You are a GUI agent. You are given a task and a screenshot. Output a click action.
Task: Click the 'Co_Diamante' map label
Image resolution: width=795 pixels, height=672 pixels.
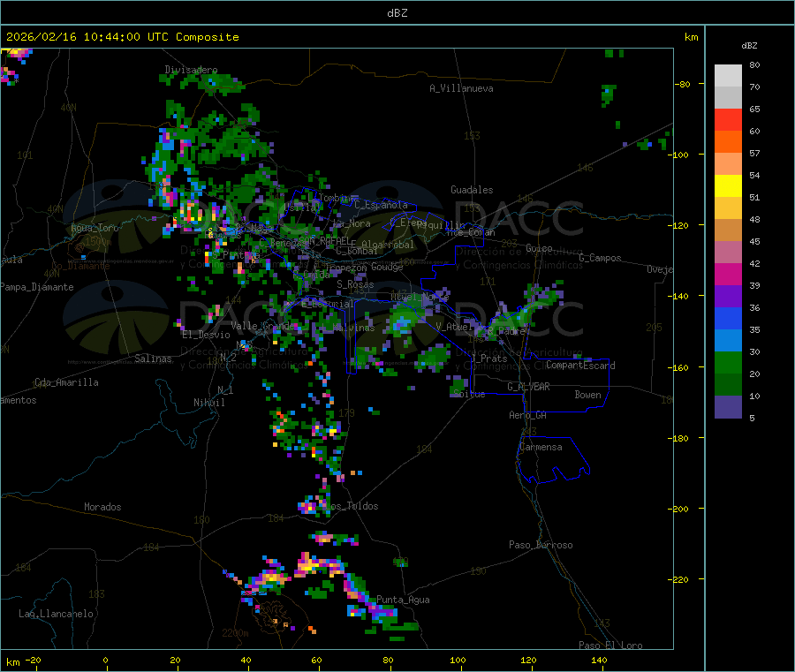click(80, 266)
